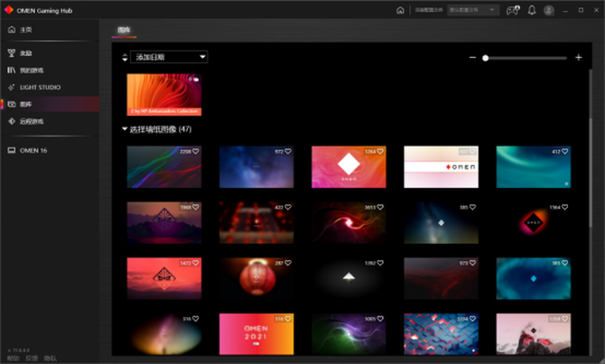Select the blue nebula wallpaper
605x364 pixels.
256,167
